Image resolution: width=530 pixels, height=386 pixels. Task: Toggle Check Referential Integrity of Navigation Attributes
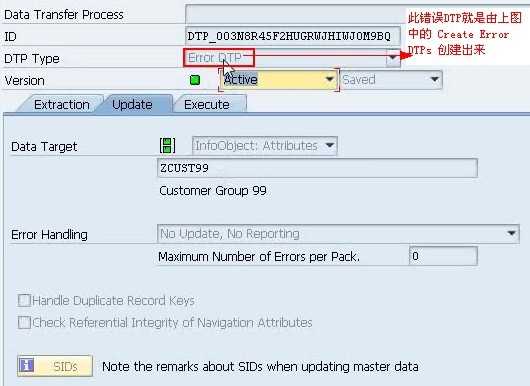tap(24, 322)
